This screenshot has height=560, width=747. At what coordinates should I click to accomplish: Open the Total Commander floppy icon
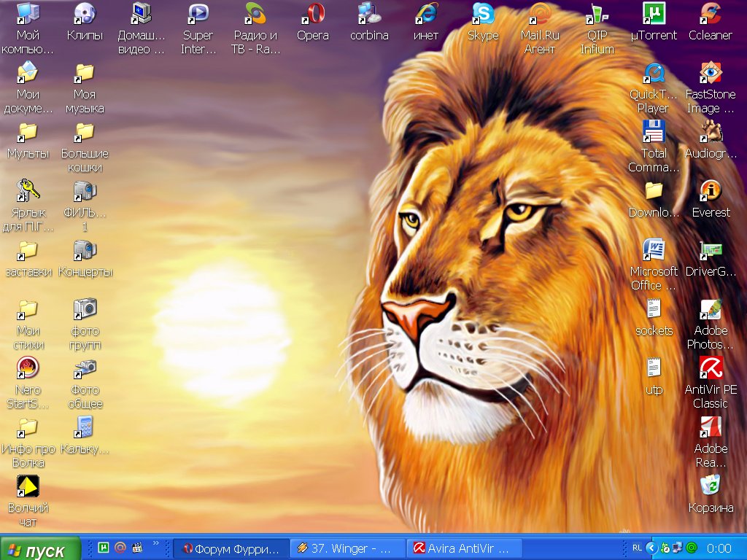point(654,131)
